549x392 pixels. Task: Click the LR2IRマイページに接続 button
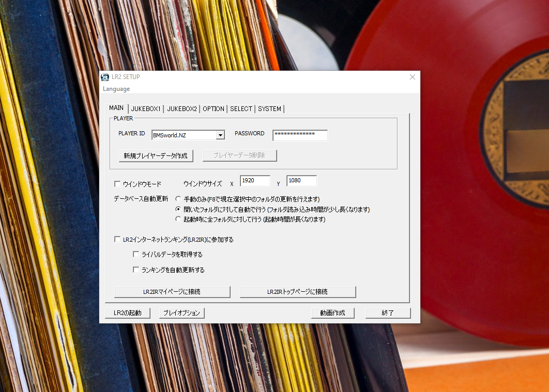point(172,292)
